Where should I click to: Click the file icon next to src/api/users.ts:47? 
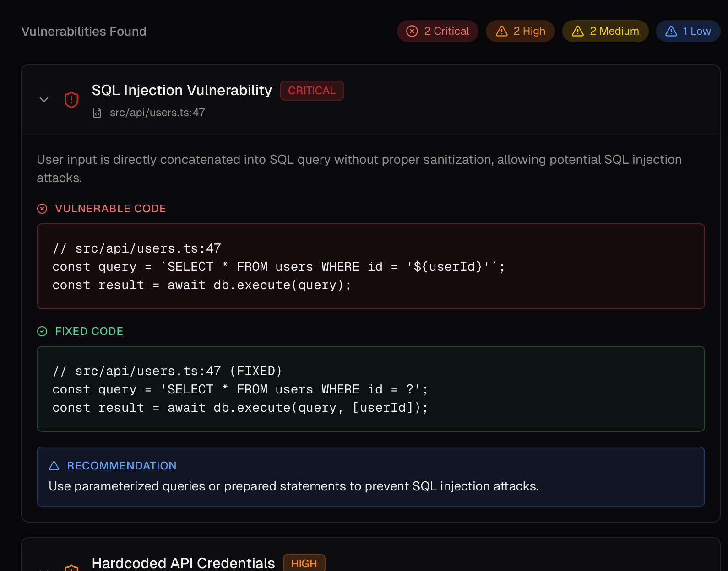point(97,113)
